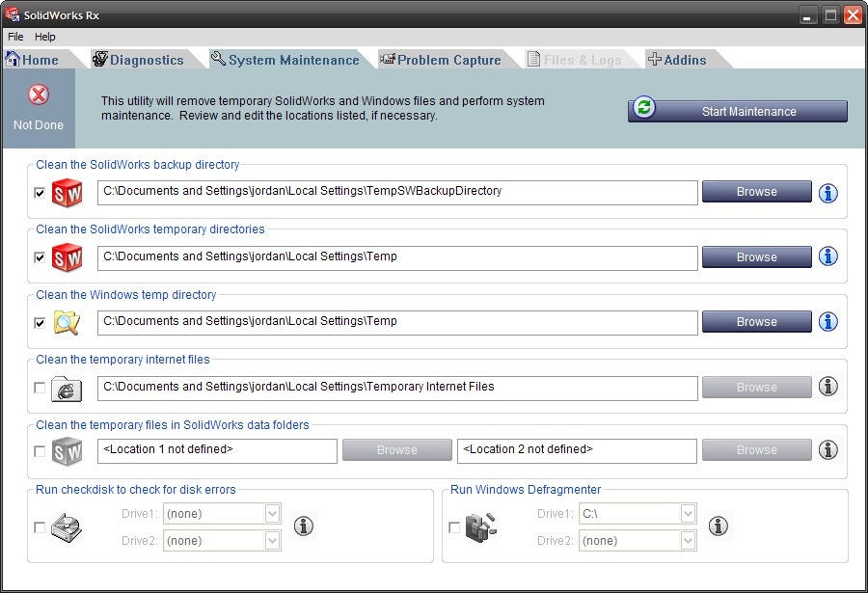Click the SolidWorks Rx title bar icon
This screenshot has height=593, width=868.
13,14
